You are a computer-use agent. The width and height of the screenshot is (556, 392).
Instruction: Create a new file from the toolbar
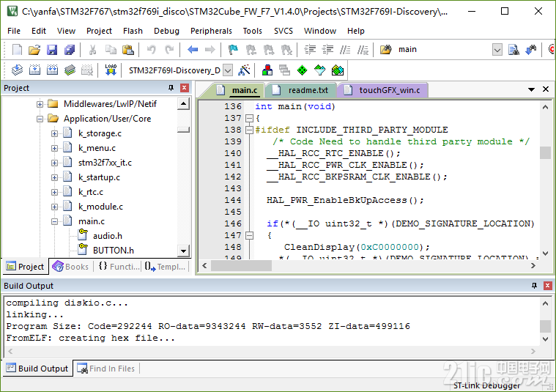pos(17,50)
